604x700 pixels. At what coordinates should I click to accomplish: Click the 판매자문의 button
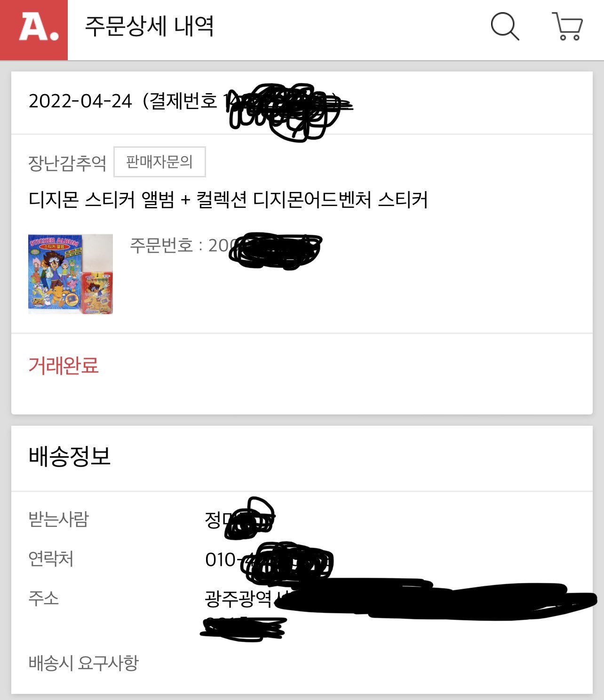[159, 162]
